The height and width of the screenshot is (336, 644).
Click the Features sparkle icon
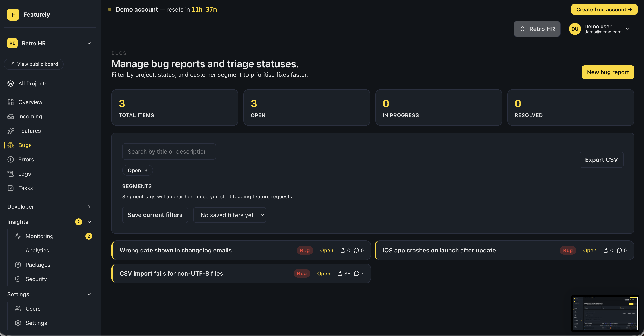click(x=10, y=131)
